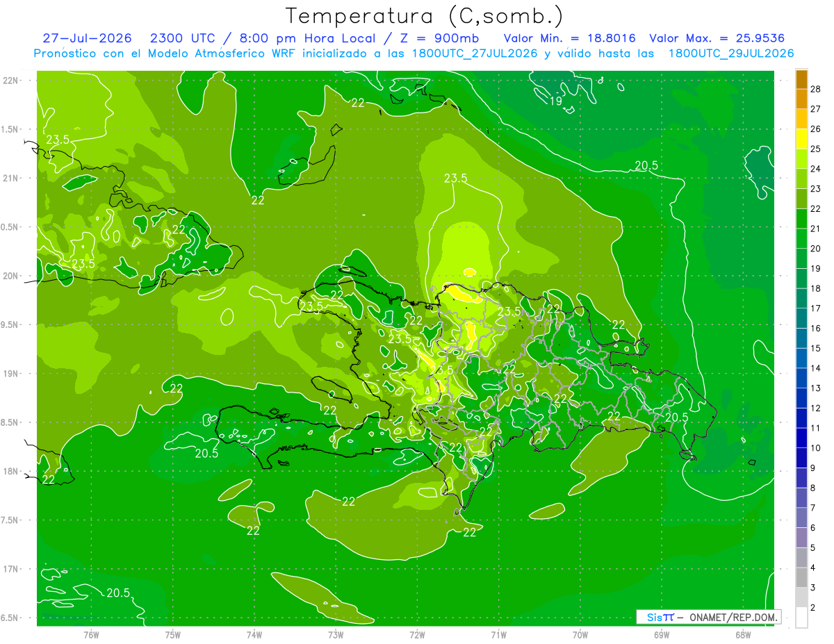
Task: Click the '75W' longitude axis label
Action: point(172,634)
